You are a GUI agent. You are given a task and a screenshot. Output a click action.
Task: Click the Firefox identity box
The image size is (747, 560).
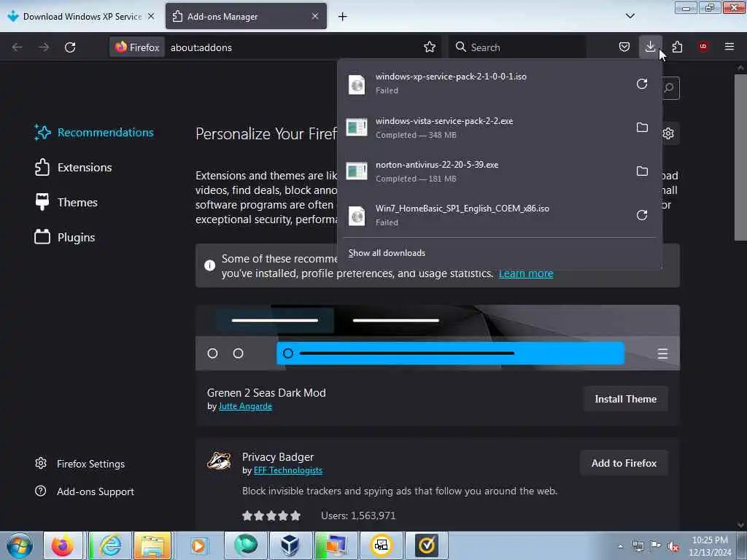click(137, 47)
